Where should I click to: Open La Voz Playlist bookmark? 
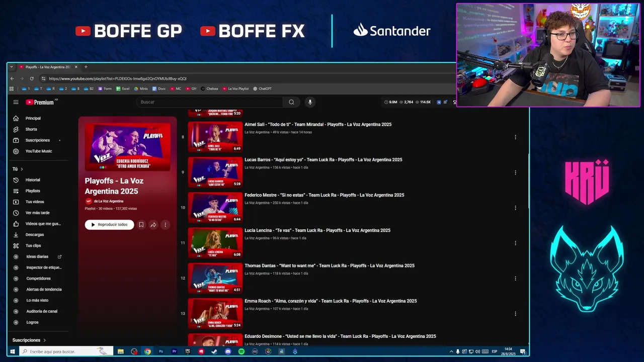click(x=235, y=88)
